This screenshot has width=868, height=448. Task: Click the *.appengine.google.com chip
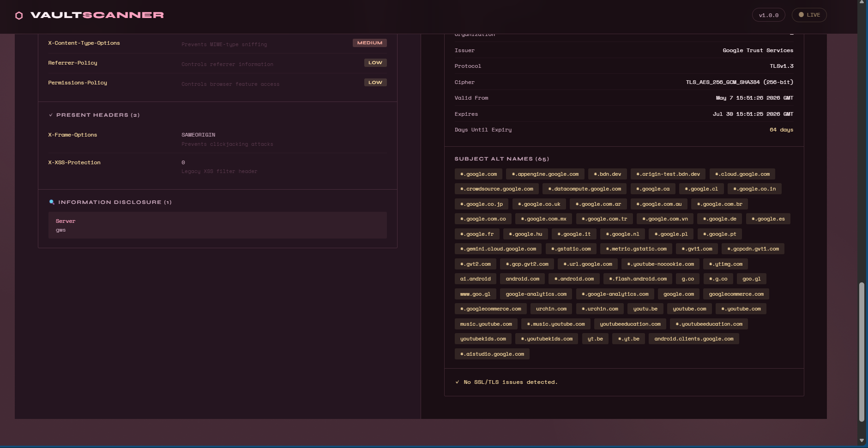(545, 174)
